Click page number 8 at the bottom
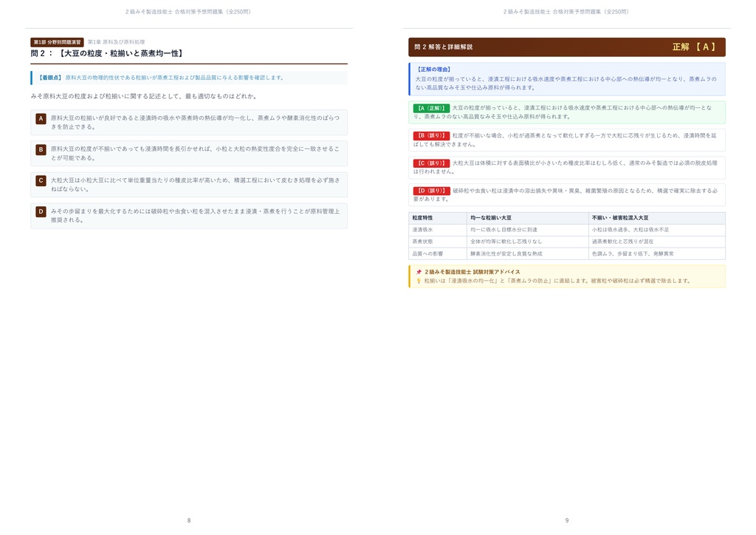 (189, 520)
